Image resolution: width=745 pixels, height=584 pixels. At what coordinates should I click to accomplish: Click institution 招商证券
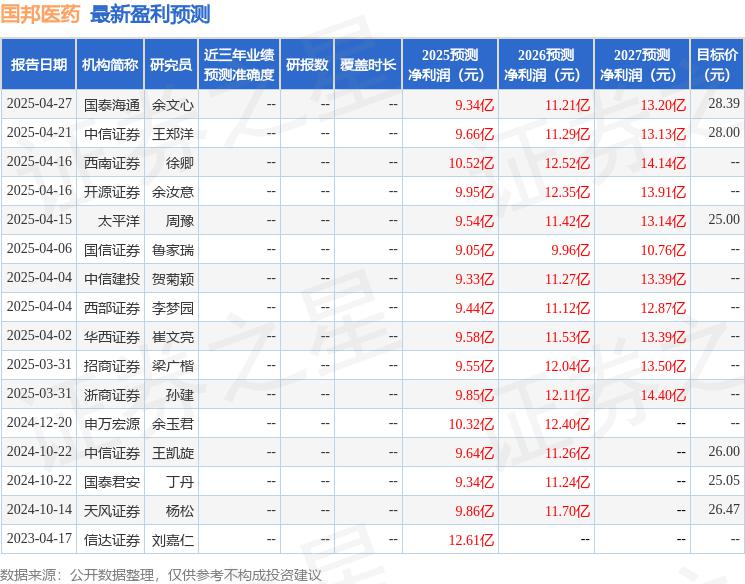pyautogui.click(x=112, y=365)
